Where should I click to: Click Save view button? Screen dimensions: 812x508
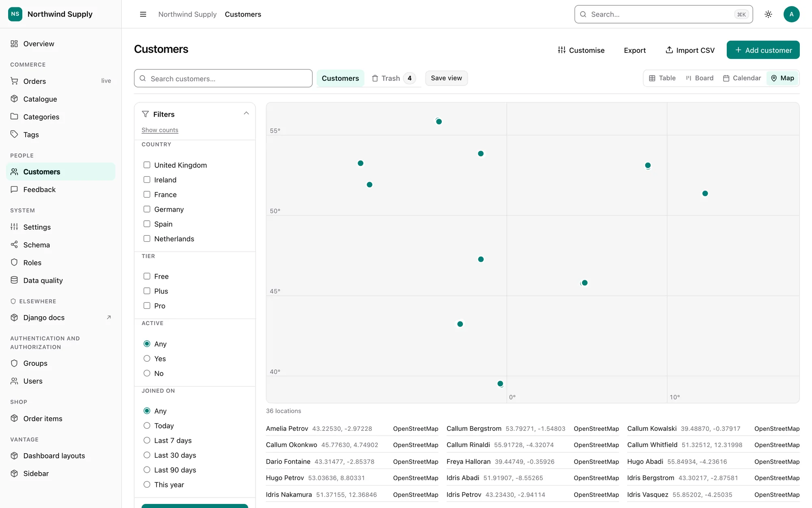[446, 78]
